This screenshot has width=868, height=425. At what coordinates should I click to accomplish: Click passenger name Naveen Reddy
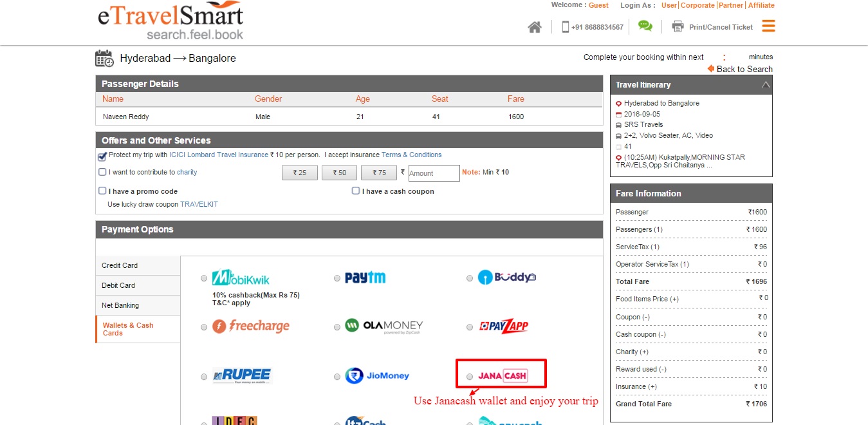pos(126,117)
